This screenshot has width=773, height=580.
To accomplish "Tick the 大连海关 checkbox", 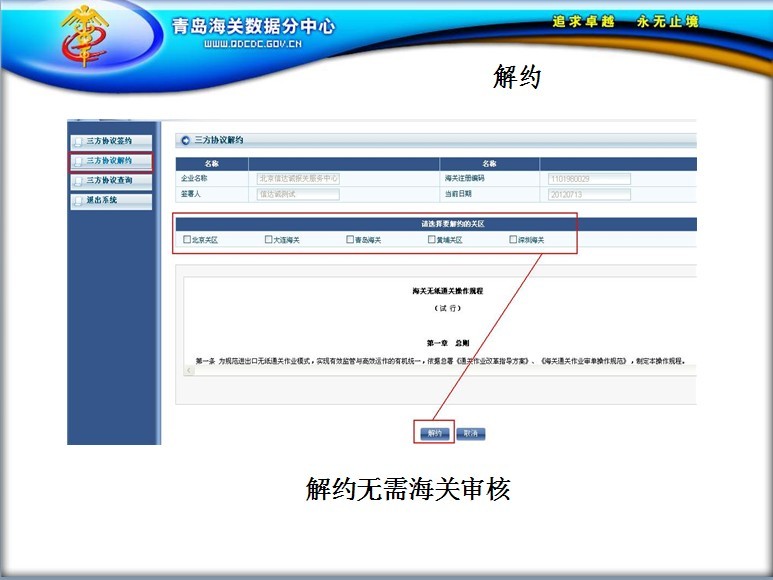I will [x=269, y=240].
